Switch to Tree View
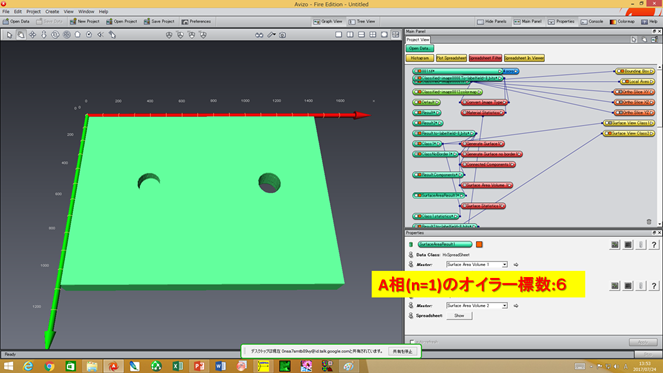 click(362, 22)
